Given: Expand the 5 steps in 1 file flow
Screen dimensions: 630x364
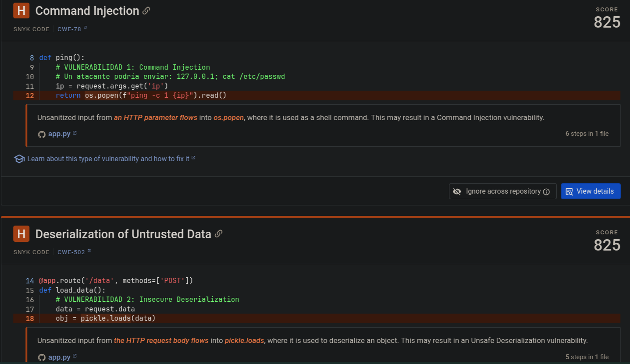Looking at the screenshot, I should click(587, 357).
